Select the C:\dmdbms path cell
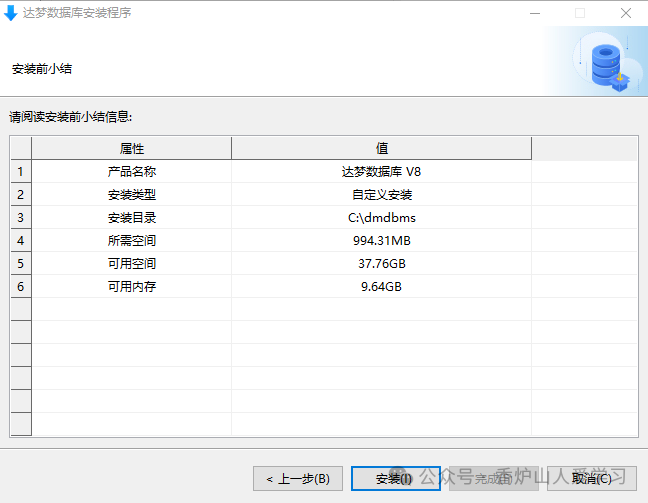Image resolution: width=648 pixels, height=503 pixels. click(x=381, y=217)
